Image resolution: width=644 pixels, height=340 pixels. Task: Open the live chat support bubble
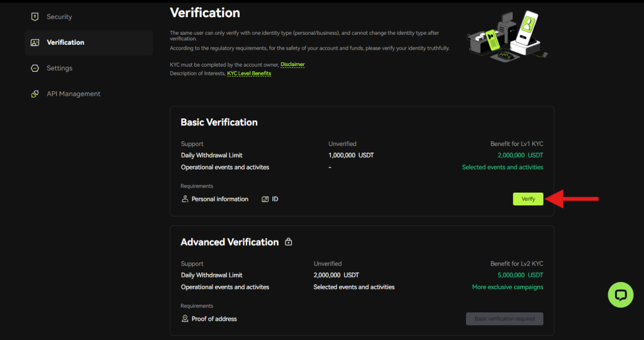tap(621, 295)
